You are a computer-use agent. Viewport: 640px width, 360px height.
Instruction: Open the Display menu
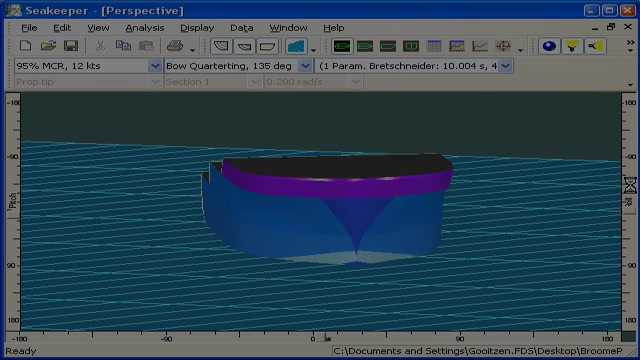197,28
